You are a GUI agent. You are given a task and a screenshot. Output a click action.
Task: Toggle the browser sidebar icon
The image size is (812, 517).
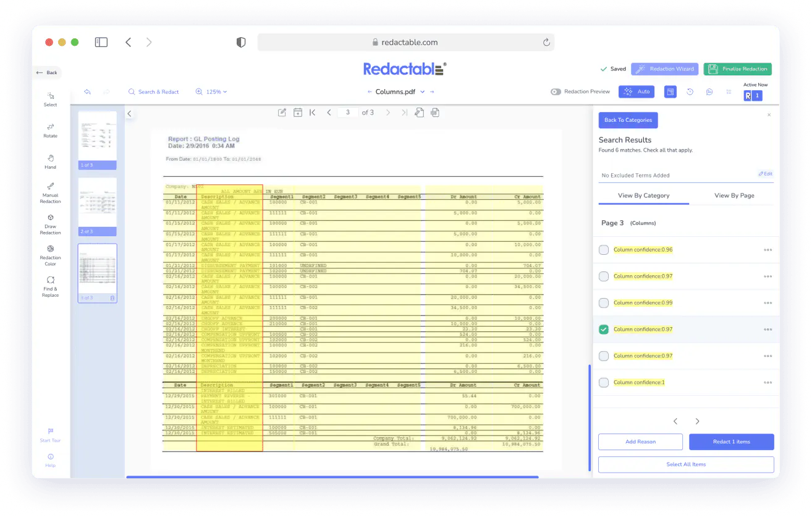click(x=101, y=42)
